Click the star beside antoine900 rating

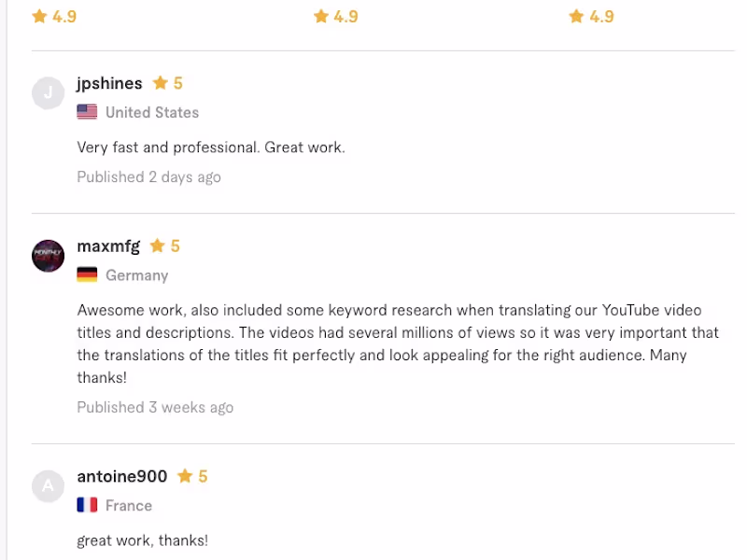[185, 476]
